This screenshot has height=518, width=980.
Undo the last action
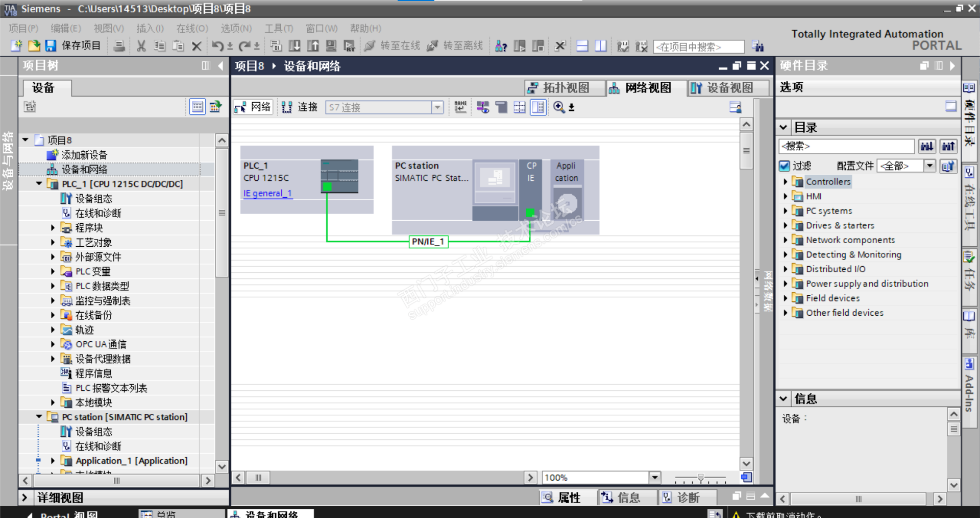(x=217, y=46)
